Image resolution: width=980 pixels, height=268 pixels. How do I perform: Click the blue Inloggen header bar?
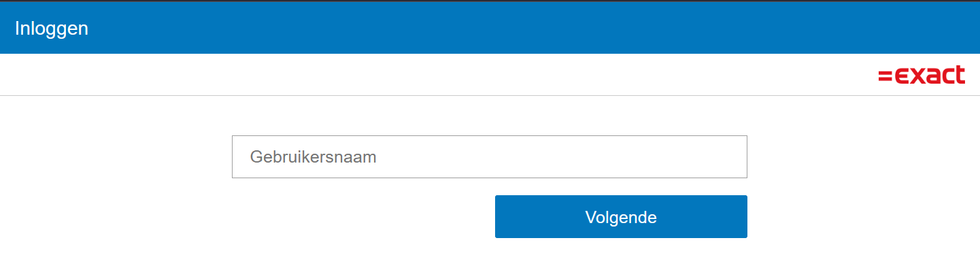490,28
